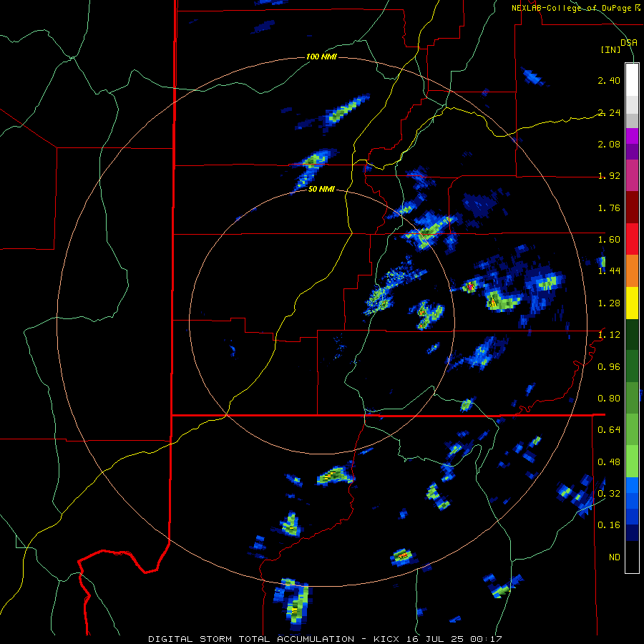Select the 1.92 legend value
The width and height of the screenshot is (644, 644).
(x=609, y=176)
